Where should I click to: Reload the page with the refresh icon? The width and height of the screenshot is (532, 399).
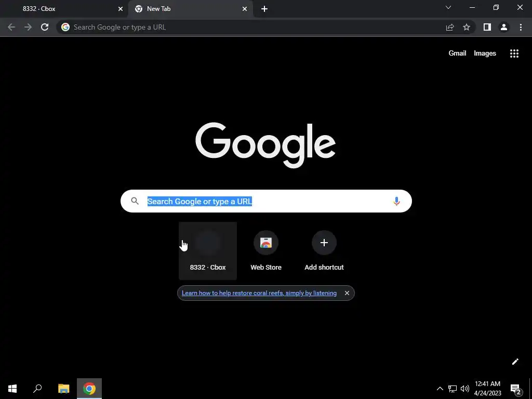pyautogui.click(x=45, y=27)
